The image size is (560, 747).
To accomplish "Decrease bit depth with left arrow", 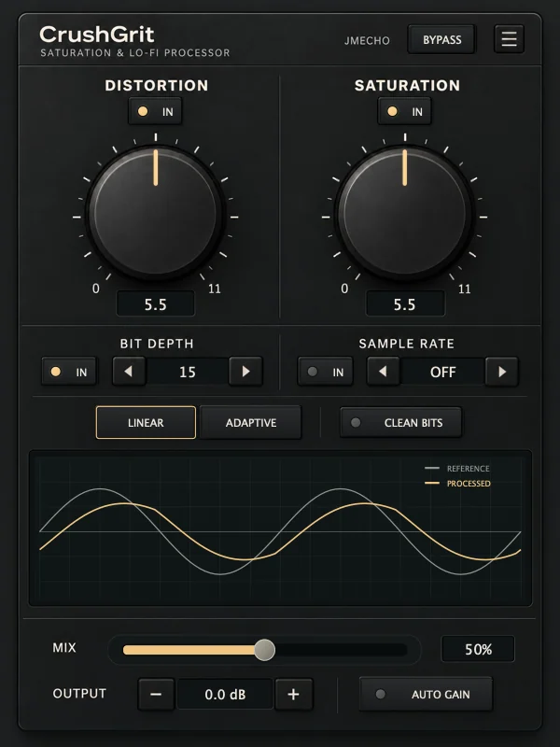I will [129, 372].
